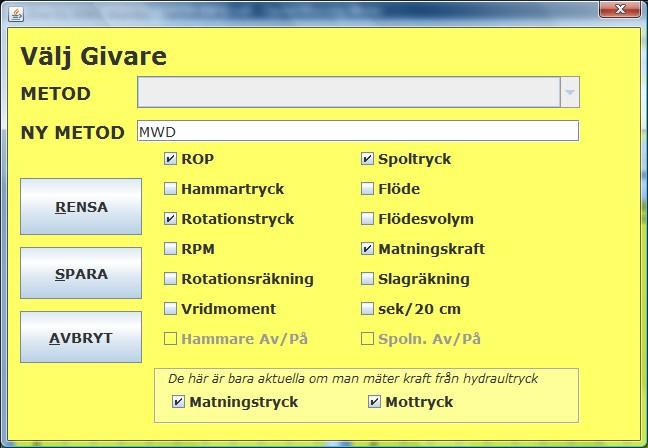The height and width of the screenshot is (448, 648).
Task: Click the Välj Givare heading
Action: click(94, 57)
